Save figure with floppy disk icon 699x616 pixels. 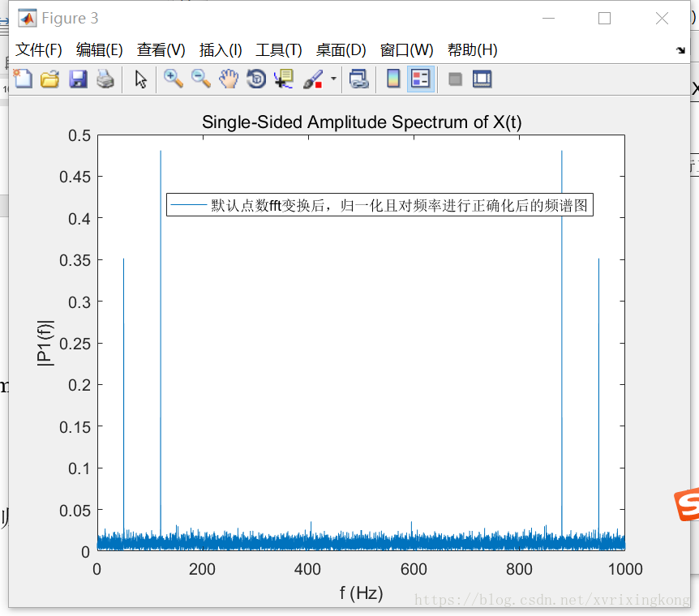click(78, 79)
